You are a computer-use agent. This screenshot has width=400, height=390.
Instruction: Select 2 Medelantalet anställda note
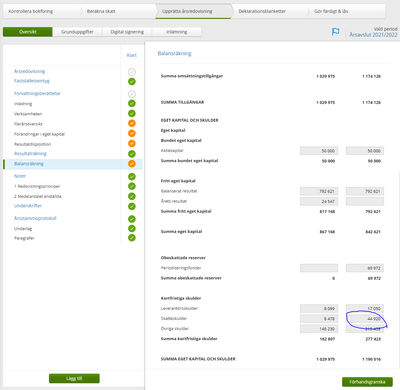point(37,196)
